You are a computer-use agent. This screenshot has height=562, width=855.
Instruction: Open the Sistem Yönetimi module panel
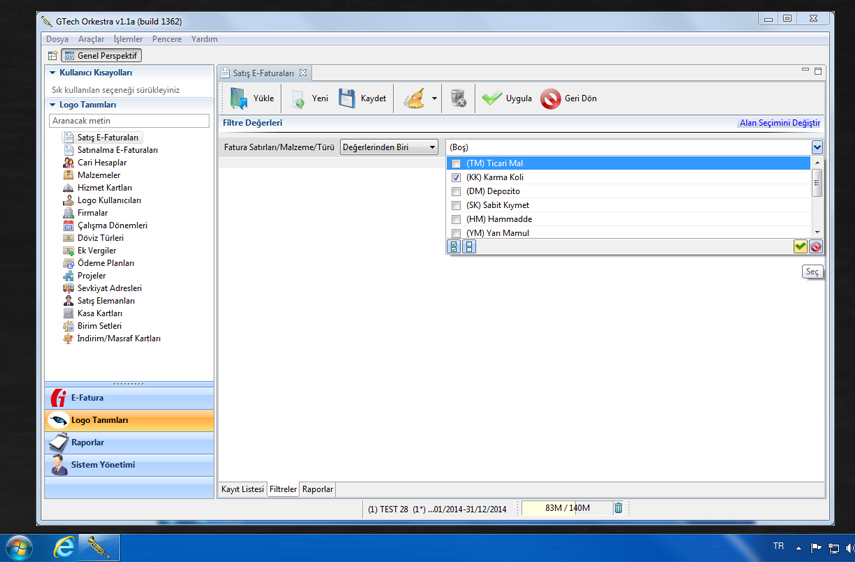(129, 465)
